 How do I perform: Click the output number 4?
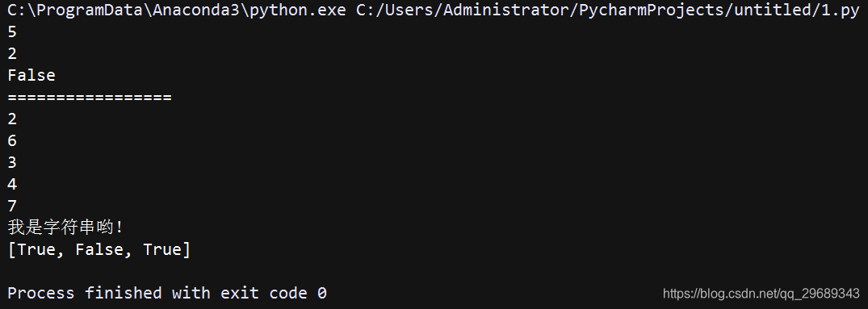click(x=12, y=184)
